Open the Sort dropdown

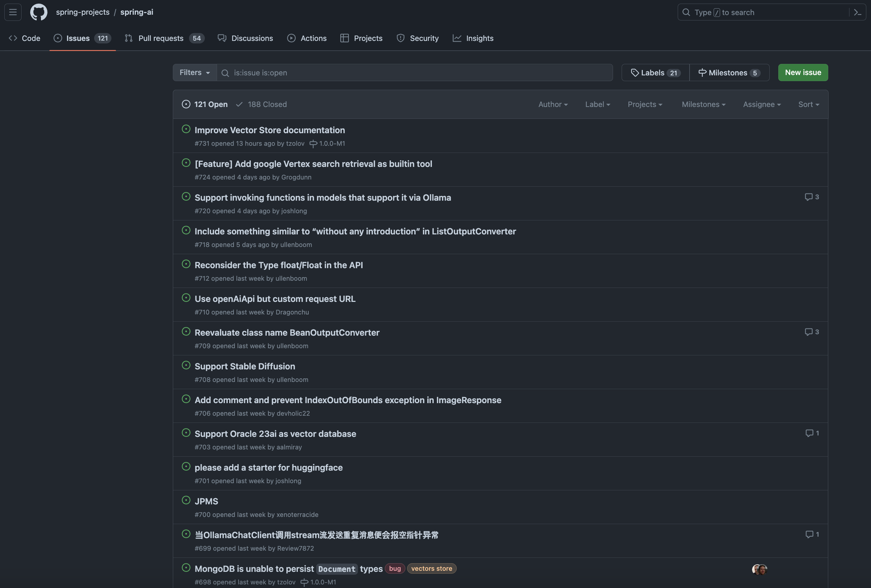click(808, 104)
